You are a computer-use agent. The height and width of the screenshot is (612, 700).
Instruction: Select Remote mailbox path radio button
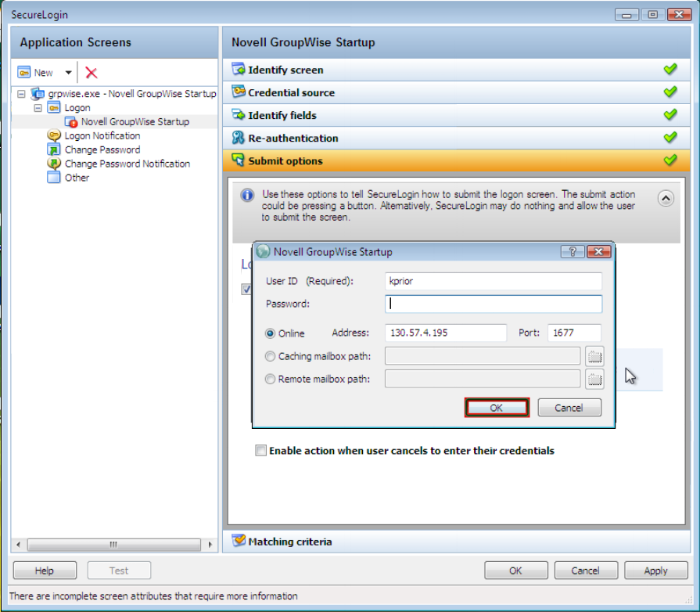coord(270,379)
